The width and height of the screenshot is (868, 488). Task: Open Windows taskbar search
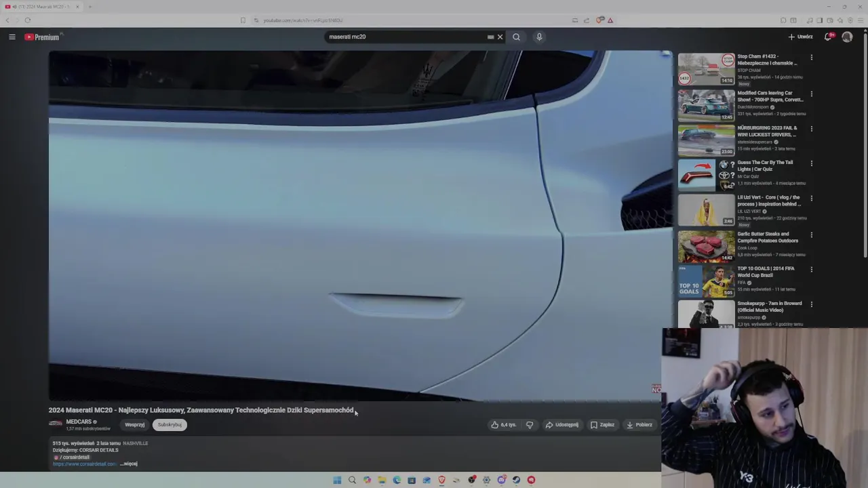(352, 480)
